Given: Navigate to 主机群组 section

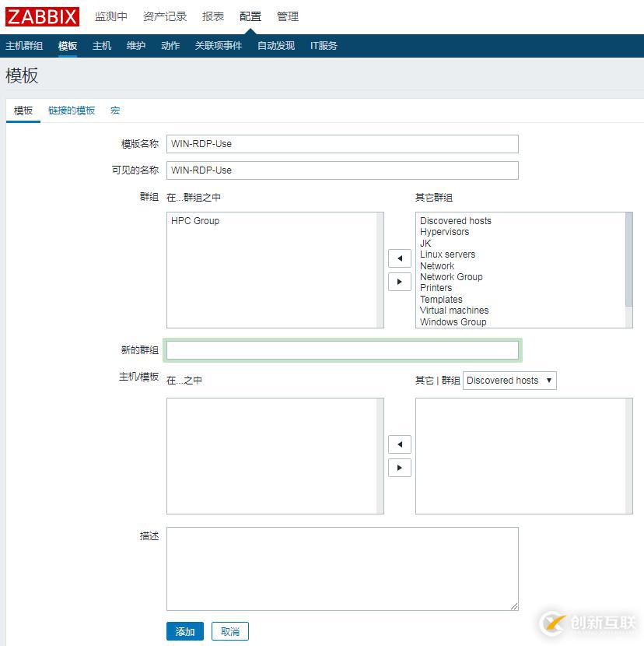Looking at the screenshot, I should [x=24, y=45].
